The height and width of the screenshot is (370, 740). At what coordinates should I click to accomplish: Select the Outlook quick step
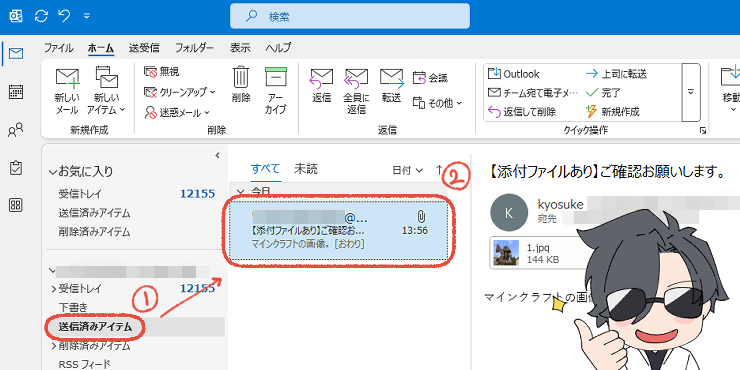(513, 74)
